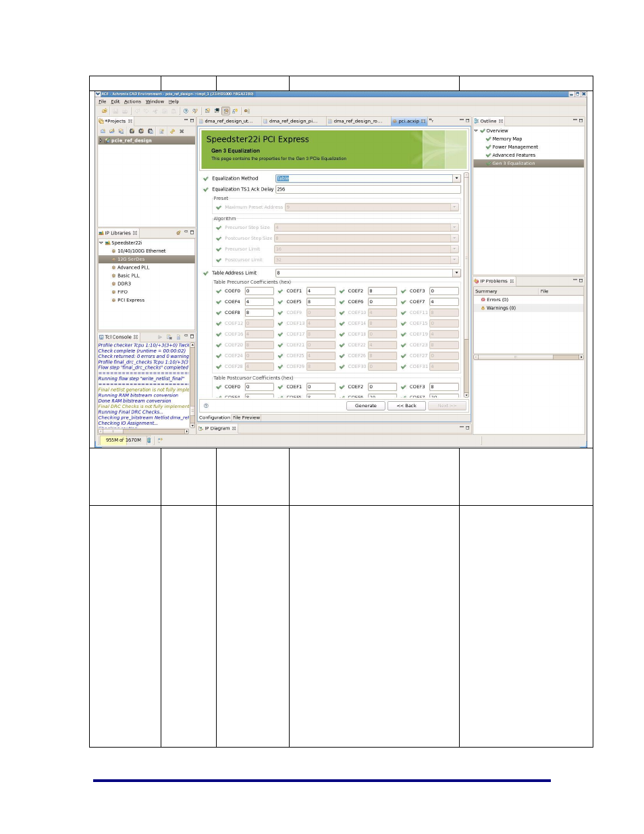Maximize the Outline panel
644x834 pixels.
coord(581,121)
